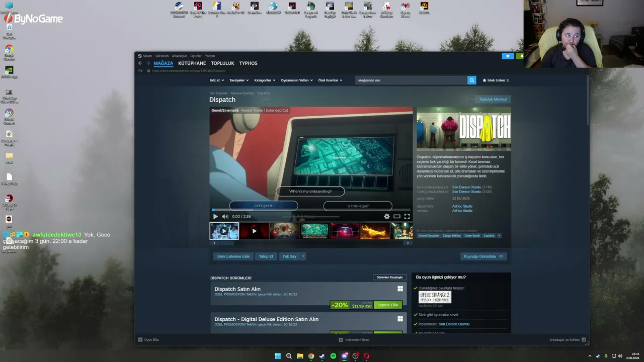Go forward in Steam navigation

click(147, 63)
